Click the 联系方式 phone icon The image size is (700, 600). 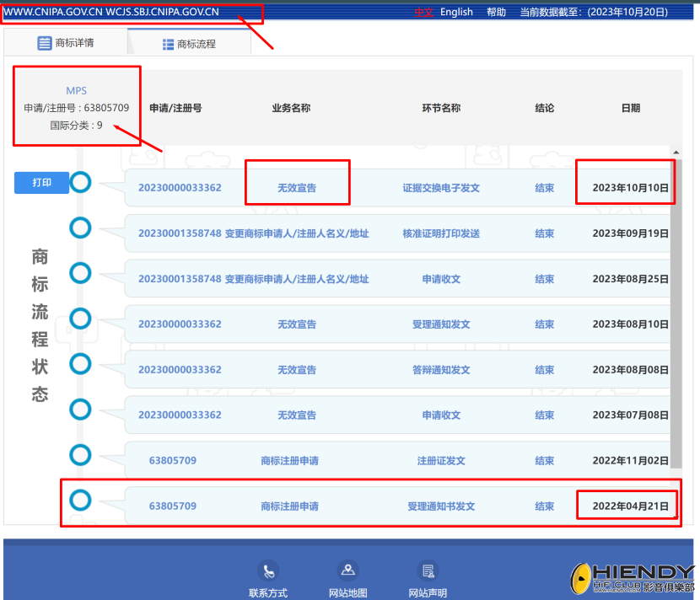[268, 571]
